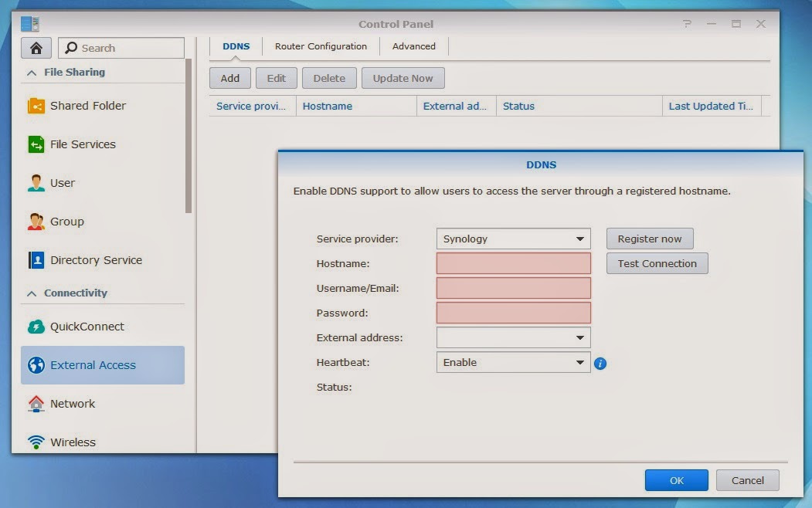Sort by the External address column header
Image resolution: width=812 pixels, height=508 pixels.
[457, 106]
